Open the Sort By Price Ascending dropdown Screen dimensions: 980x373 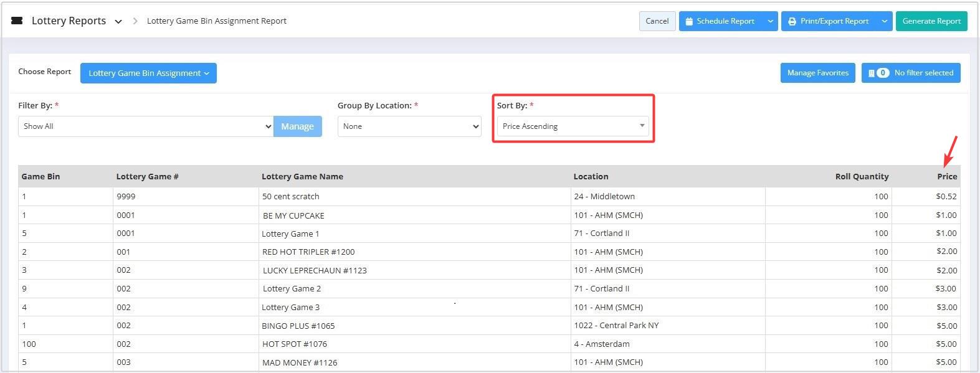pyautogui.click(x=573, y=126)
